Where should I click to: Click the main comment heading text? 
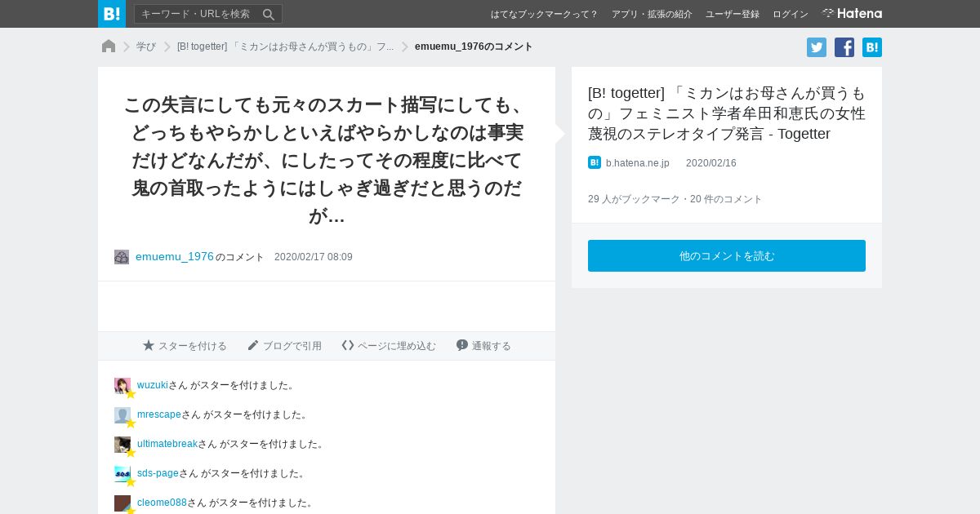click(327, 161)
